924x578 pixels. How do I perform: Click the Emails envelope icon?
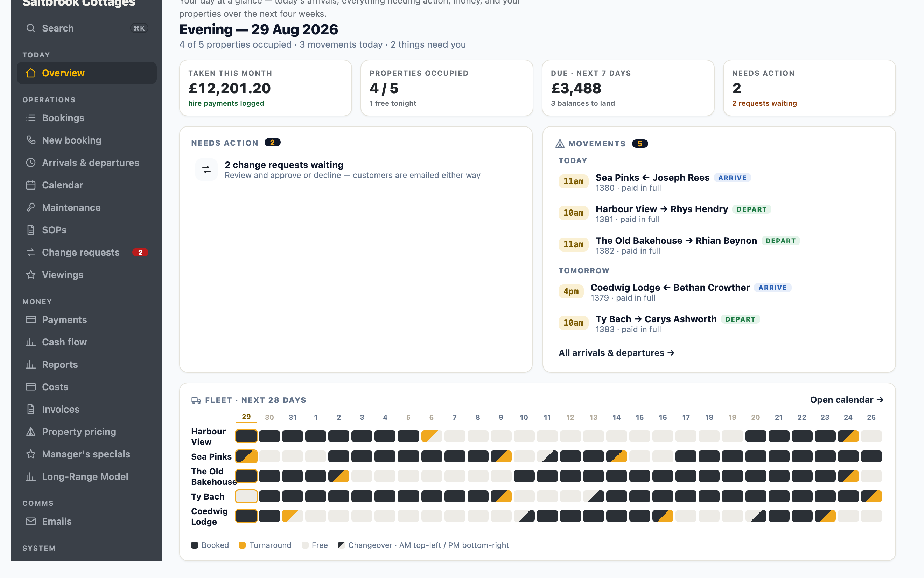pos(30,521)
